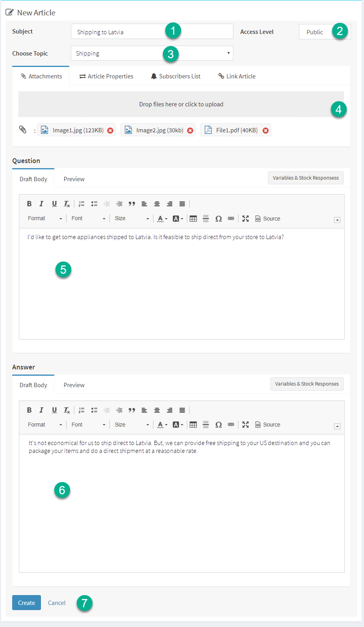Toggle Underline in the Answer editor
This screenshot has height=627, width=364.
coord(54,410)
